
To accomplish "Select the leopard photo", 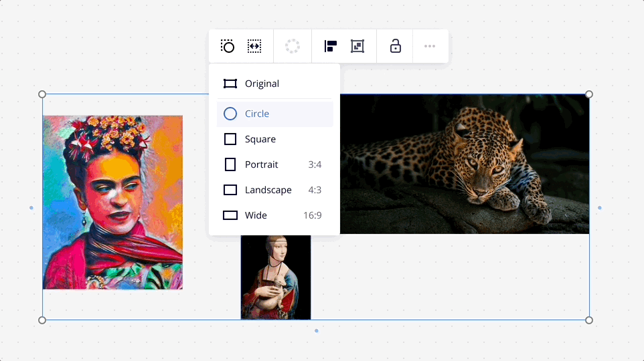I will point(465,164).
